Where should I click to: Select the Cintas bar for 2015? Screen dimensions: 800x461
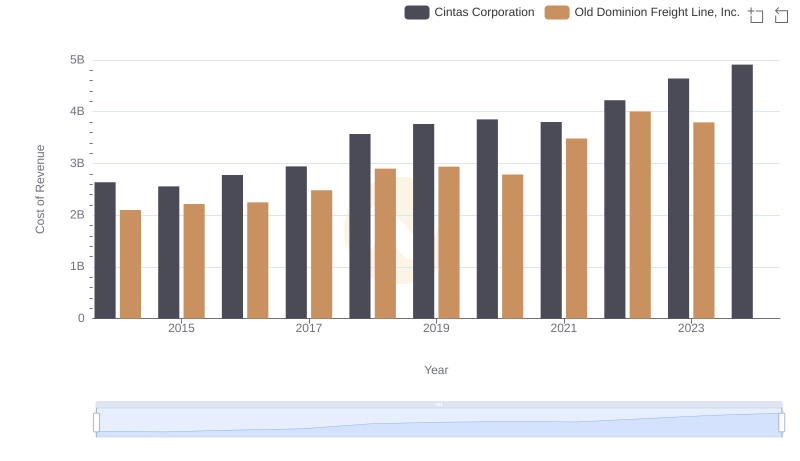pyautogui.click(x=168, y=252)
